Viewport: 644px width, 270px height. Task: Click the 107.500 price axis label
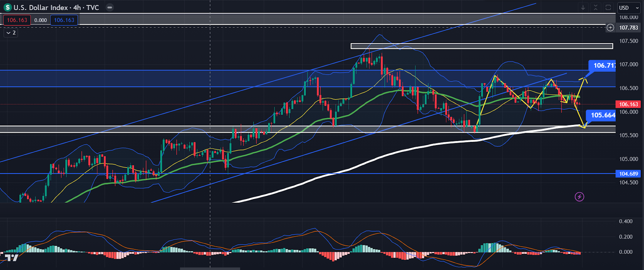(x=628, y=41)
